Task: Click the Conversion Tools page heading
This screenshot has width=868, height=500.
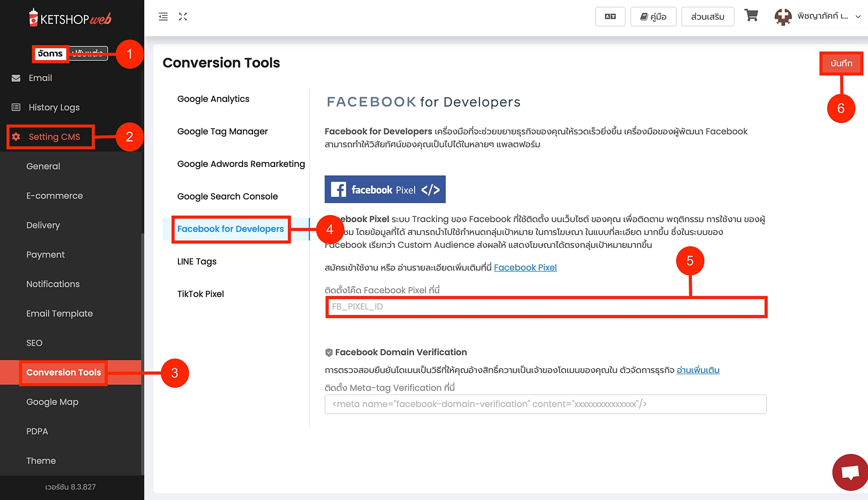Action: [221, 63]
